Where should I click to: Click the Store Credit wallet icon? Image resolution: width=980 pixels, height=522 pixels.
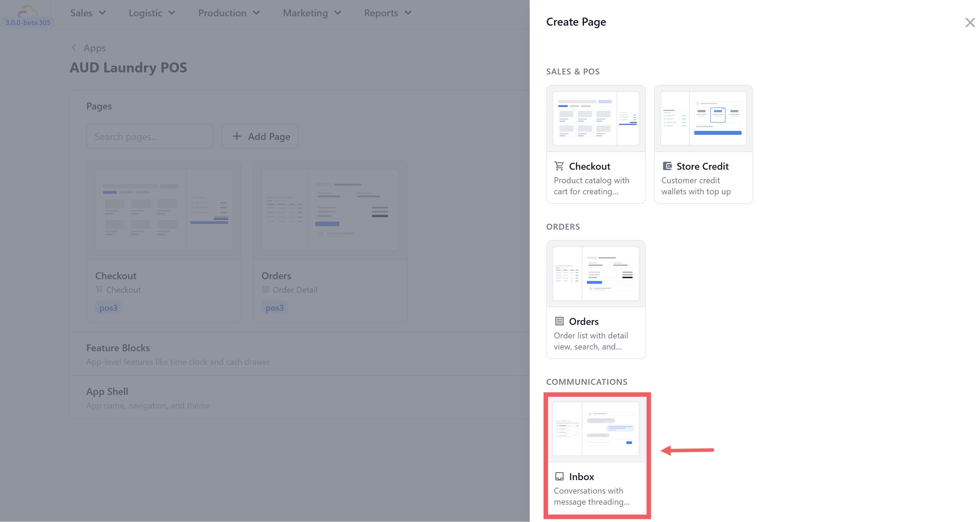click(x=667, y=166)
